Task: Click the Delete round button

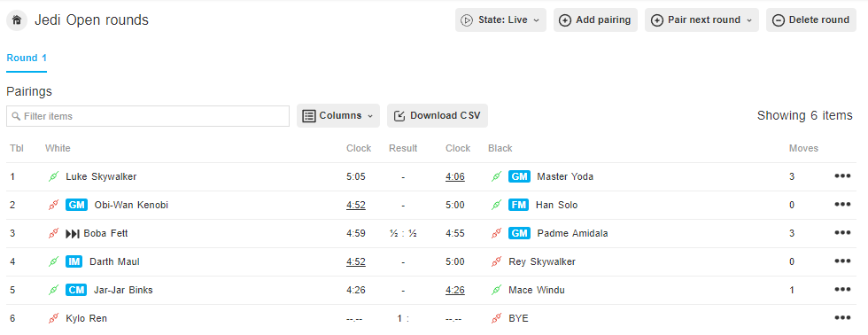Action: pyautogui.click(x=811, y=19)
